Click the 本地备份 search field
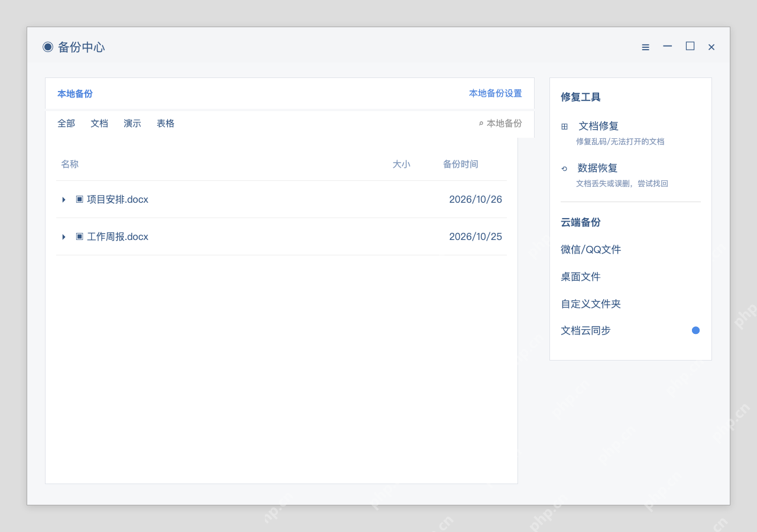Image resolution: width=757 pixels, height=532 pixels. pos(500,124)
